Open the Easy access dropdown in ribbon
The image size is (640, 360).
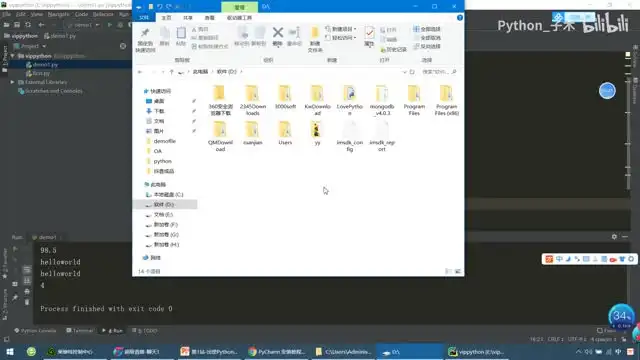pyautogui.click(x=341, y=38)
